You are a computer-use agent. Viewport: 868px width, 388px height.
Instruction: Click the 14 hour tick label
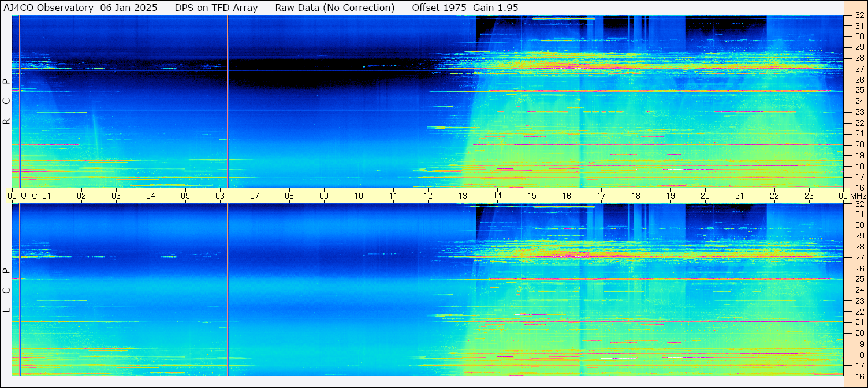click(497, 196)
